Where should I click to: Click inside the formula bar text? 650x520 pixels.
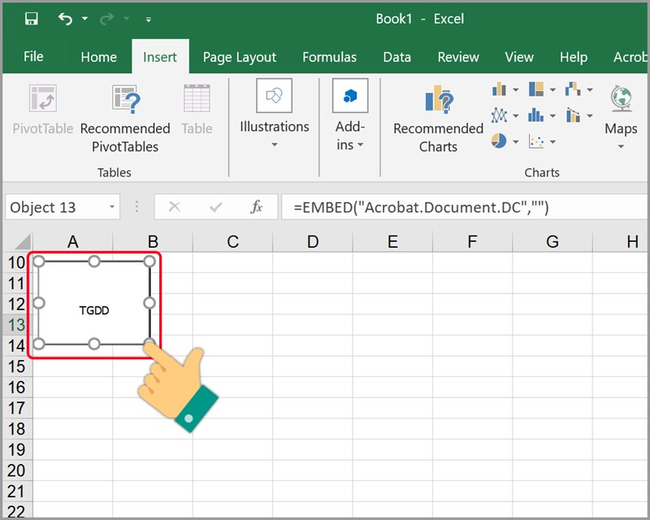tap(420, 207)
